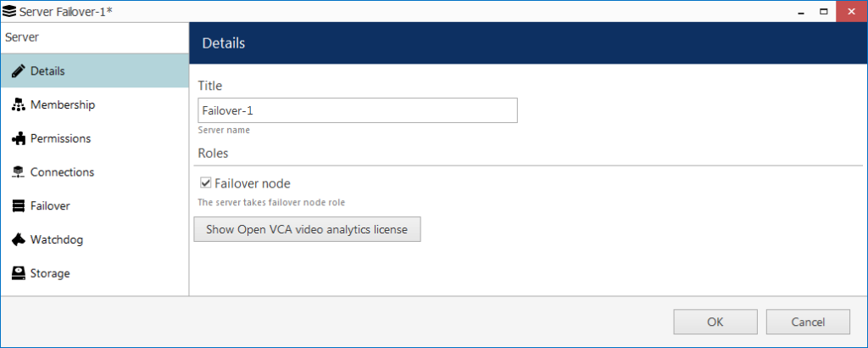Click the Connections network icon
Image resolution: width=868 pixels, height=348 pixels.
point(19,172)
